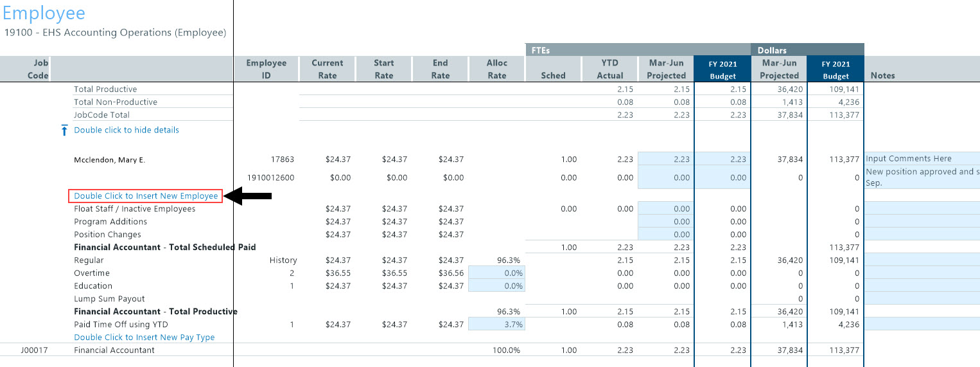Select the J00017 job code cell

35,350
